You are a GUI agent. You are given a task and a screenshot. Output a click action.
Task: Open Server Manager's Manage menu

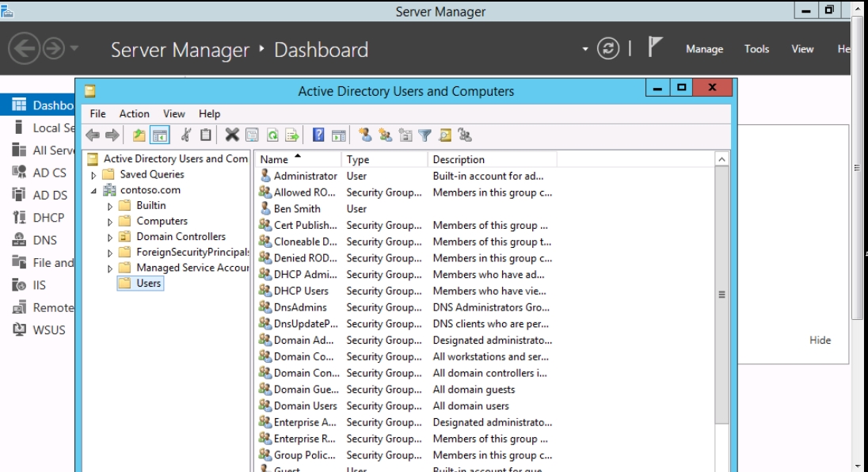705,48
